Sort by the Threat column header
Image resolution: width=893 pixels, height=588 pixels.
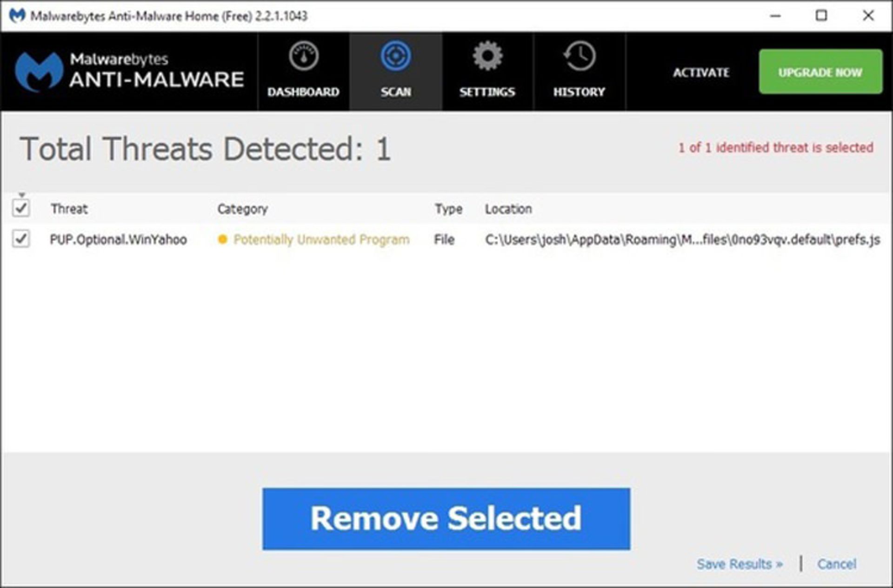pos(69,209)
